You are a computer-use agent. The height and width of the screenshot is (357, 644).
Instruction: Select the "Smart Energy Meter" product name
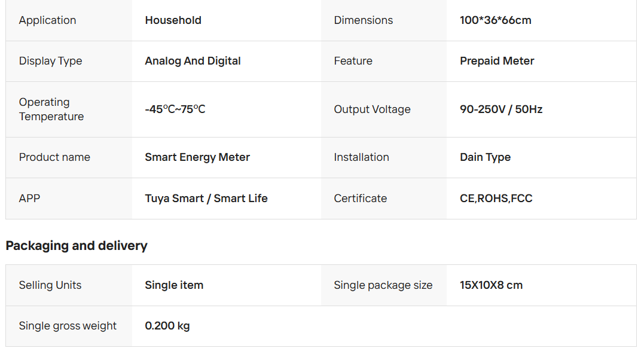tap(197, 157)
